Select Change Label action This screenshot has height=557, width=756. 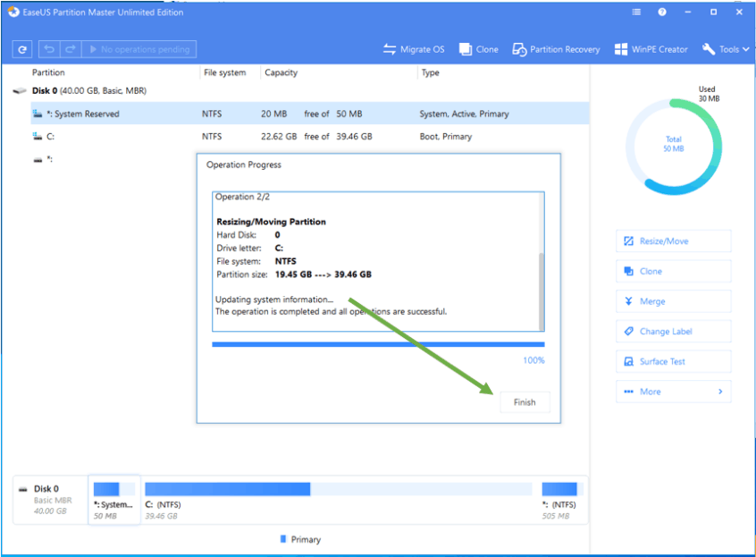coord(673,332)
